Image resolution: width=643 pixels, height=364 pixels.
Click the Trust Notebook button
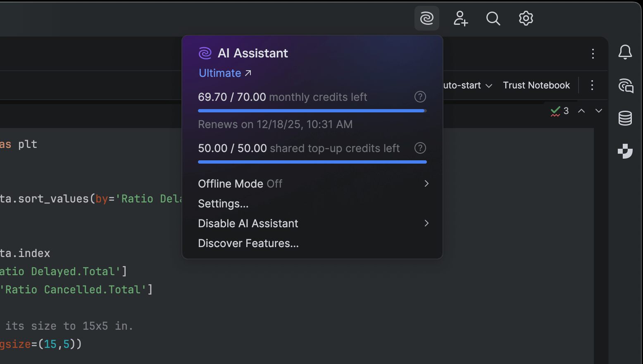tap(536, 86)
